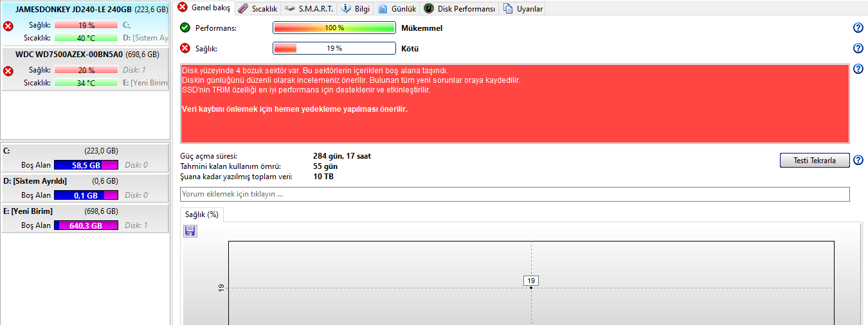Click the red disk warning message box
Viewport: 868px width, 325px height.
click(x=515, y=103)
